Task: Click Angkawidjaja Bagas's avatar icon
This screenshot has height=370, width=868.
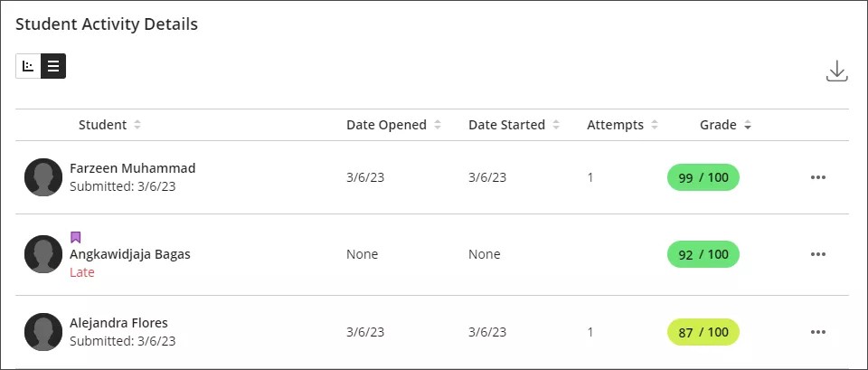Action: [x=43, y=254]
